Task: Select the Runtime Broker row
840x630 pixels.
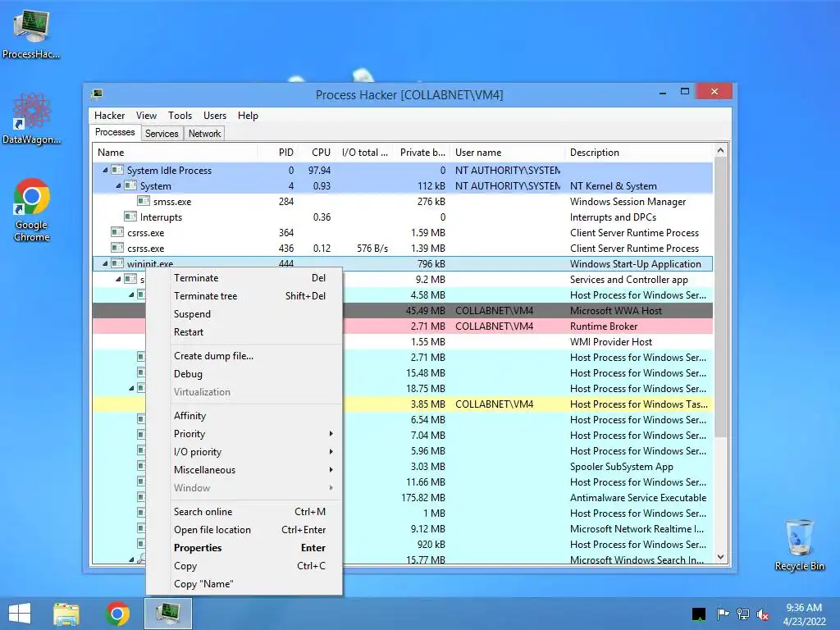Action: [x=402, y=326]
